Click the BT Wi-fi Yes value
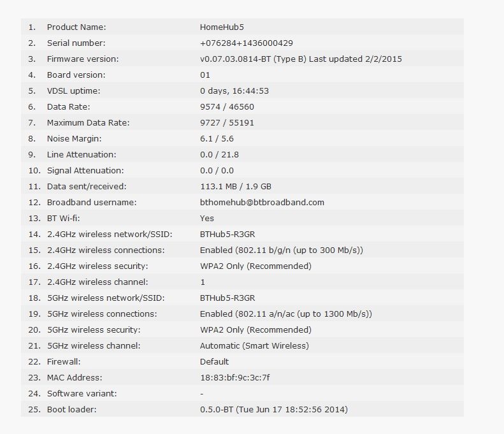504x434 pixels. click(x=206, y=219)
